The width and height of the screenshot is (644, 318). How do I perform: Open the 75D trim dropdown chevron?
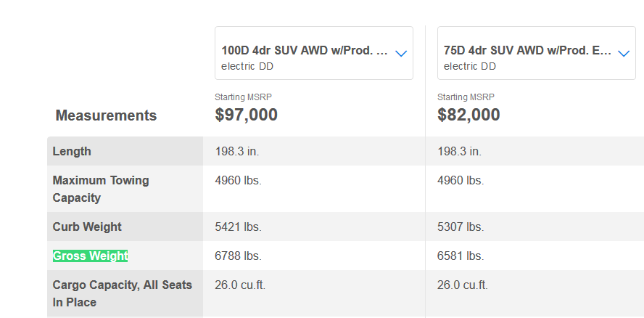tap(624, 54)
